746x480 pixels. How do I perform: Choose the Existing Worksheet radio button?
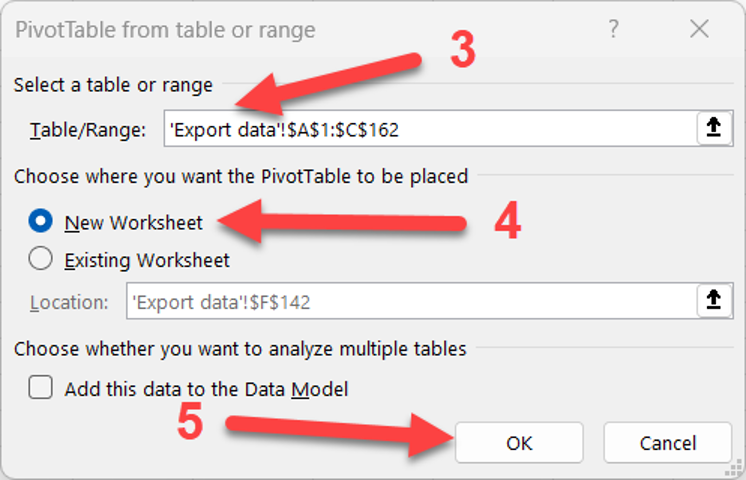[40, 259]
